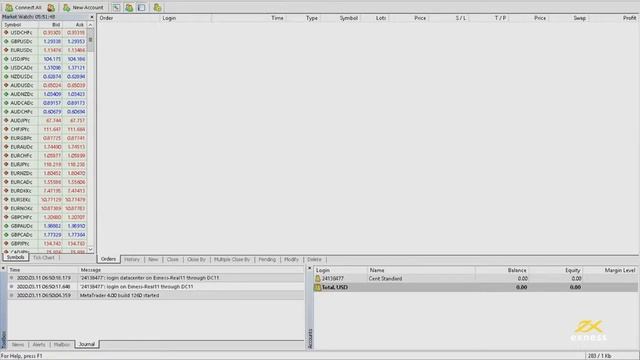Click the tick arrow icon beside NZDUSDc

click(6, 76)
